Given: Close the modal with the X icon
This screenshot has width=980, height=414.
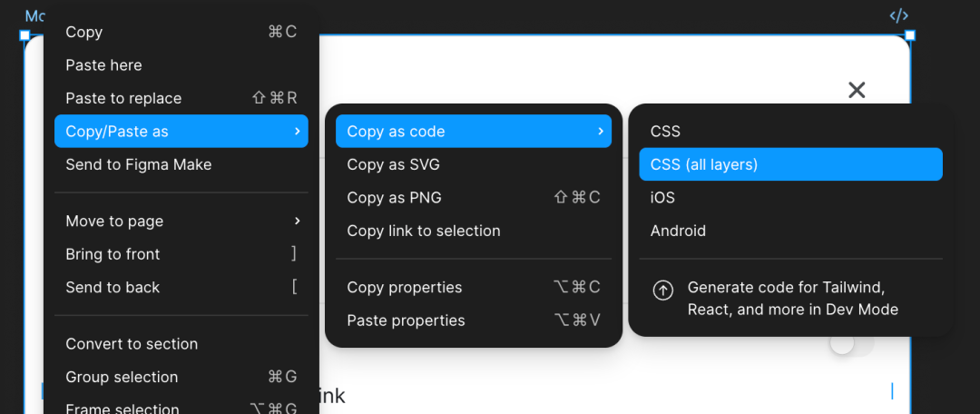Looking at the screenshot, I should (857, 90).
